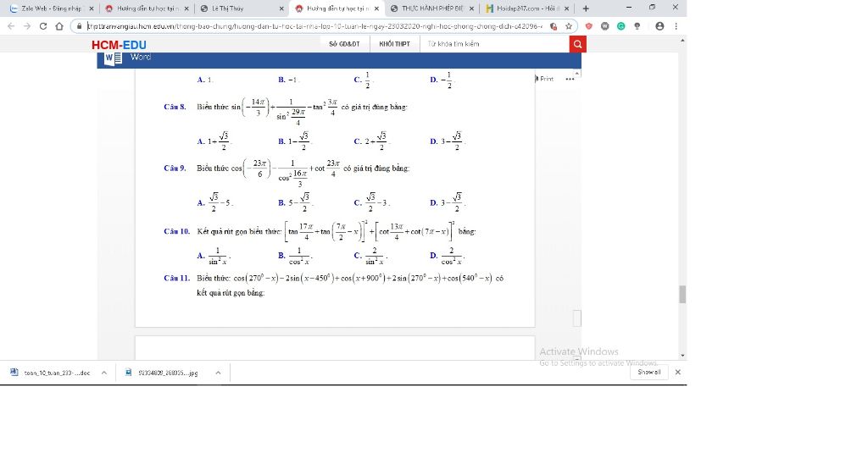Open a new browser tab with plus
Image resolution: width=868 pixels, height=470 pixels.
point(586,8)
